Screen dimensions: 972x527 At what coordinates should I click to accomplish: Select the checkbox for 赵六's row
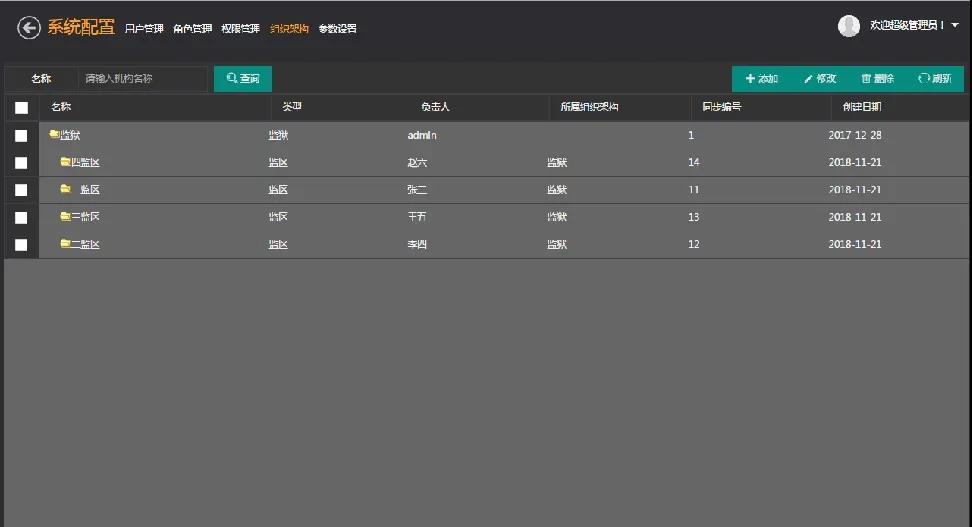click(21, 162)
